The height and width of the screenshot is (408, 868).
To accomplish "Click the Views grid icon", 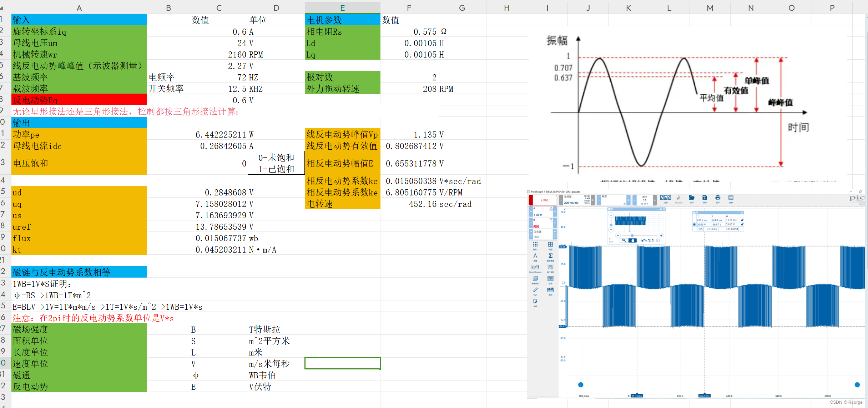I will (550, 244).
